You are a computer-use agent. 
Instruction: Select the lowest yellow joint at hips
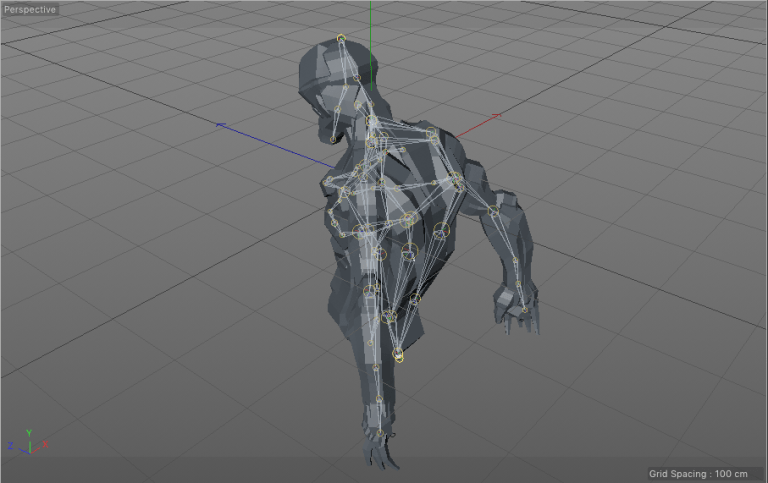click(399, 355)
